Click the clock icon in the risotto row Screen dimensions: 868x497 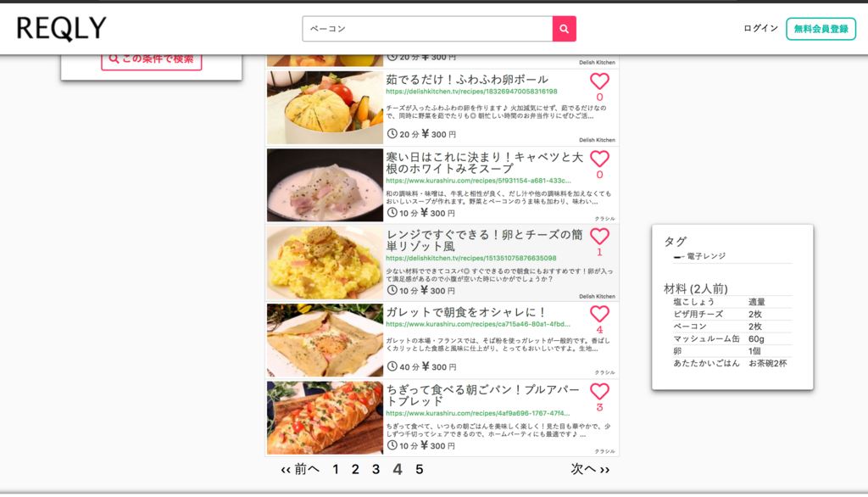pyautogui.click(x=392, y=290)
